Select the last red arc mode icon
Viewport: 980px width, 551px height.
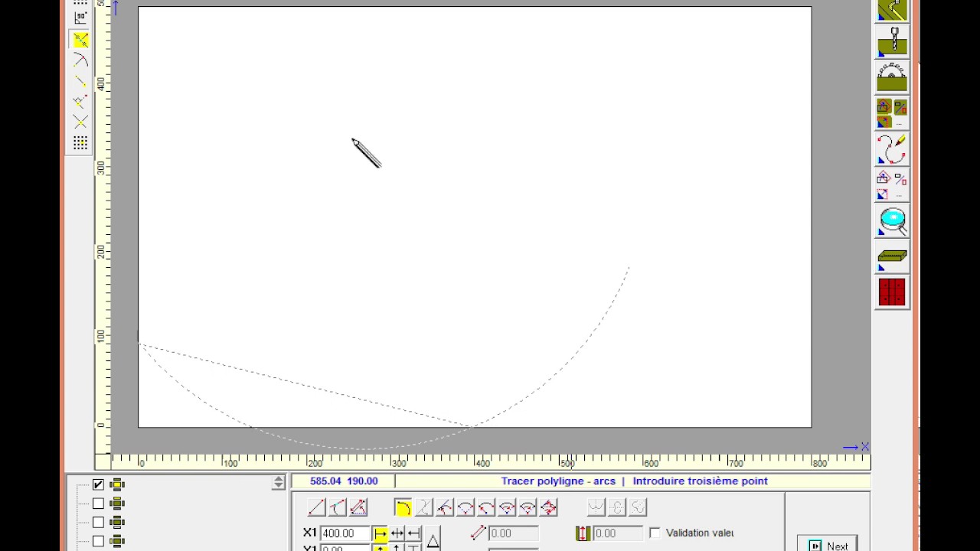[548, 507]
